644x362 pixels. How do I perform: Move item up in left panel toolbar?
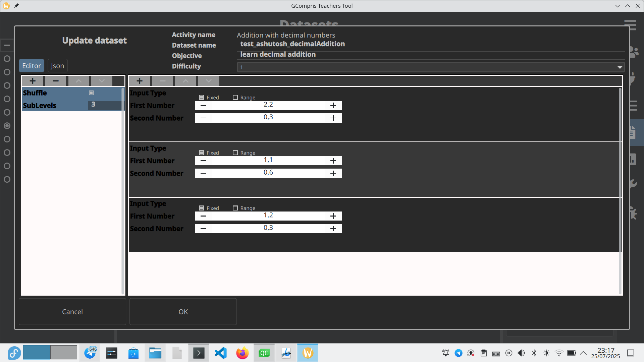pos(79,81)
